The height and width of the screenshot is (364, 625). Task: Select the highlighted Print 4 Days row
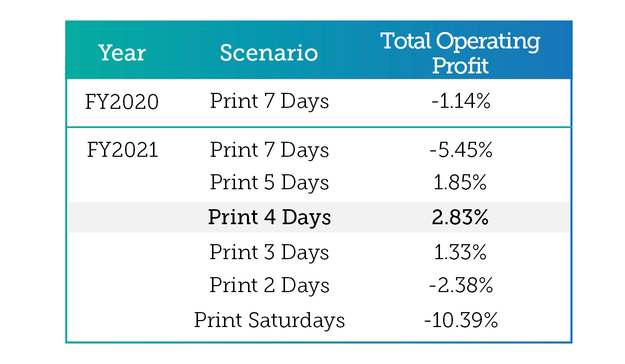tap(318, 218)
